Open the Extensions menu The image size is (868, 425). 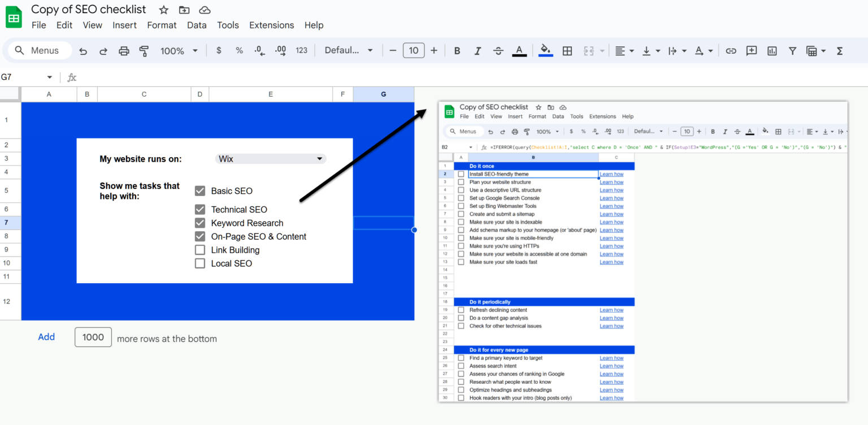[x=271, y=25]
